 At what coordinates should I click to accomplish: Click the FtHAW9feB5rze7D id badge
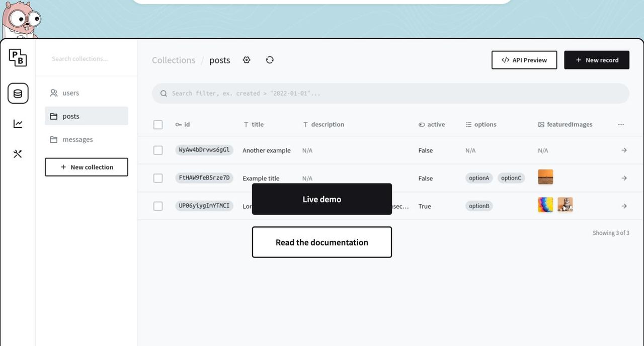pyautogui.click(x=204, y=178)
